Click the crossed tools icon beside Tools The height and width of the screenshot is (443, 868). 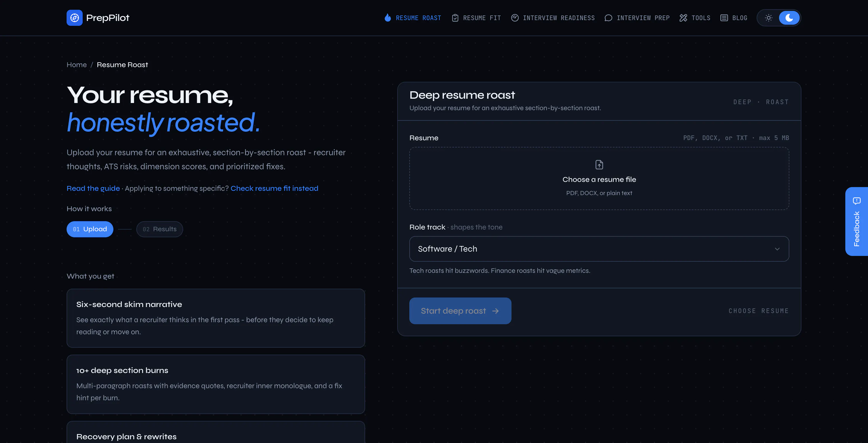pyautogui.click(x=683, y=18)
